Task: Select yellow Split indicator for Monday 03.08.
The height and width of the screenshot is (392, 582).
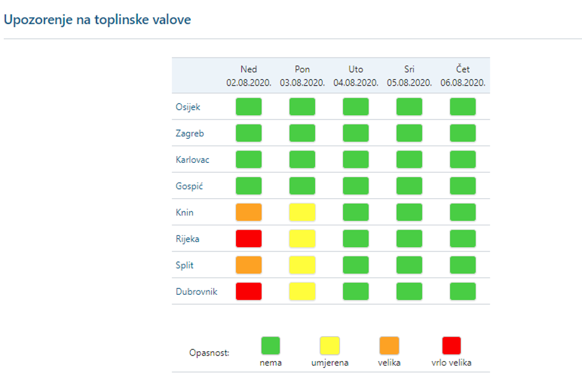Action: (302, 265)
